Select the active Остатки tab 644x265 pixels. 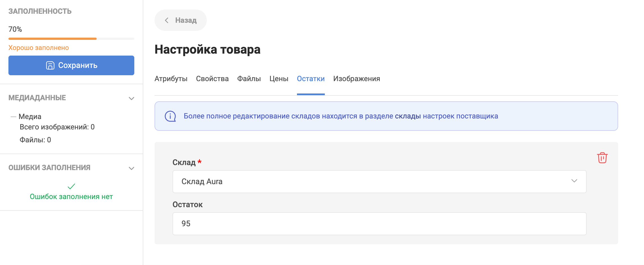[310, 79]
